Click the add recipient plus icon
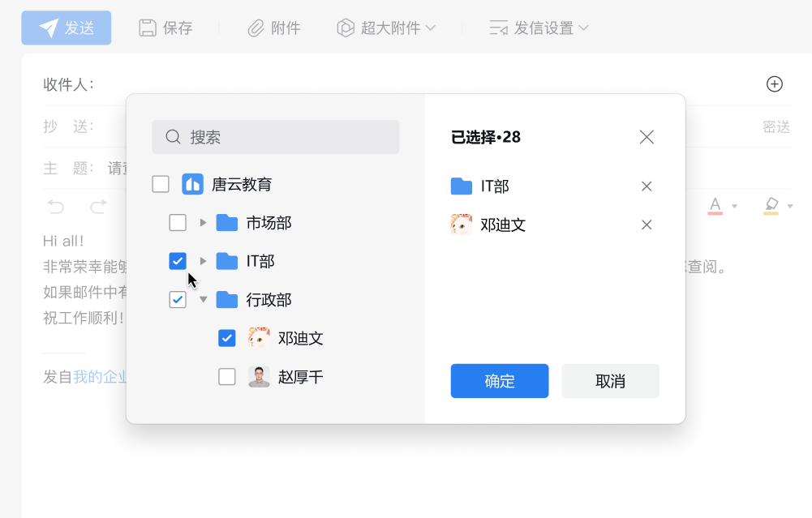Viewport: 812px width, 518px height. tap(775, 84)
